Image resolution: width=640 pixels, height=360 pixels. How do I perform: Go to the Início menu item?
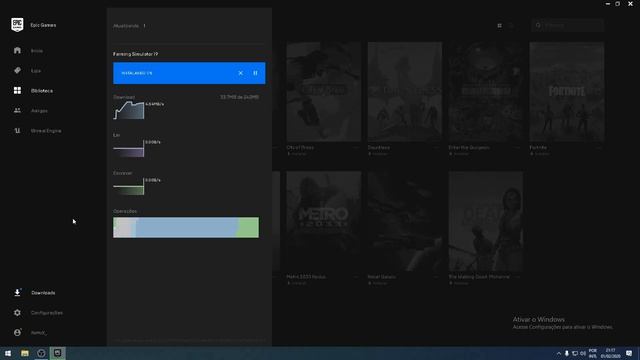pyautogui.click(x=37, y=51)
